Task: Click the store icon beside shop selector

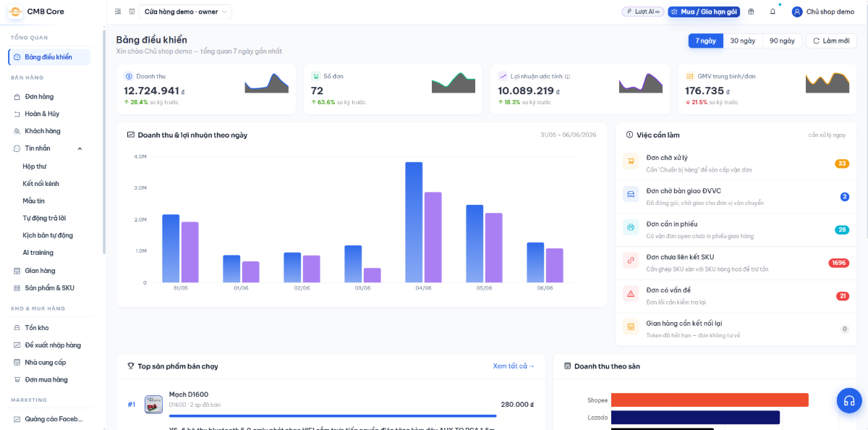Action: point(132,12)
